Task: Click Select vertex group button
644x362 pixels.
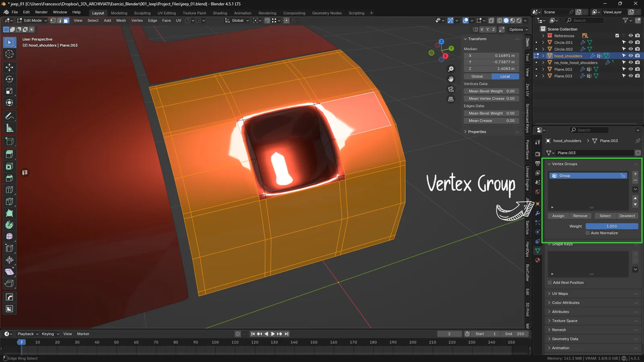Action: point(605,216)
